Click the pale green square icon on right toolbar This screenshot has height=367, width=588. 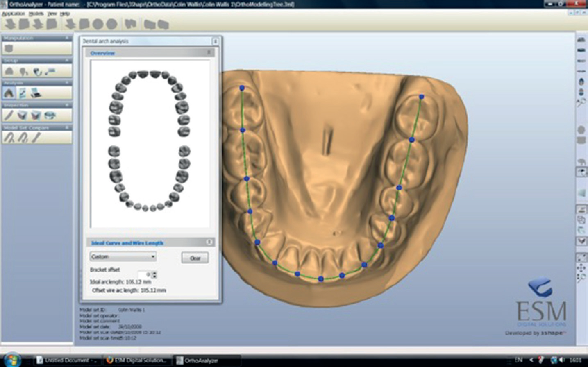[x=581, y=193]
